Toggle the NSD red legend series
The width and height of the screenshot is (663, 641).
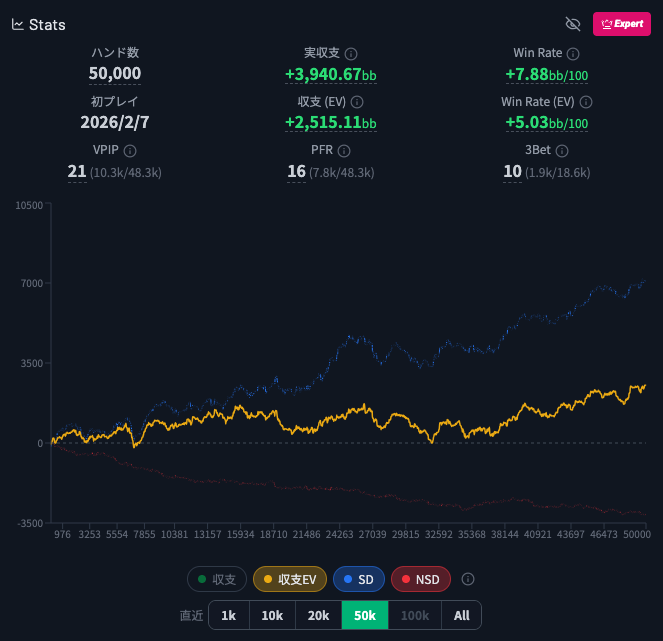tap(421, 579)
